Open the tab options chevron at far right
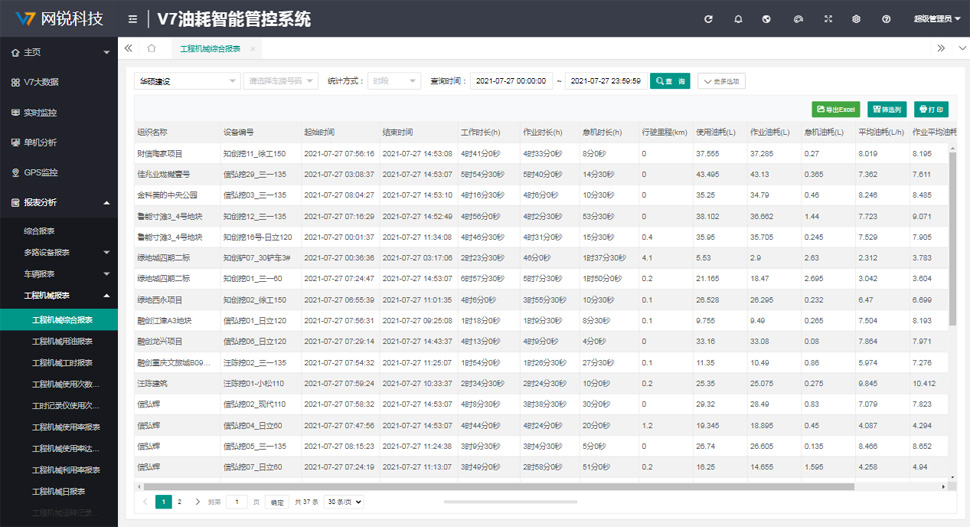The height and width of the screenshot is (527, 970). pyautogui.click(x=962, y=48)
